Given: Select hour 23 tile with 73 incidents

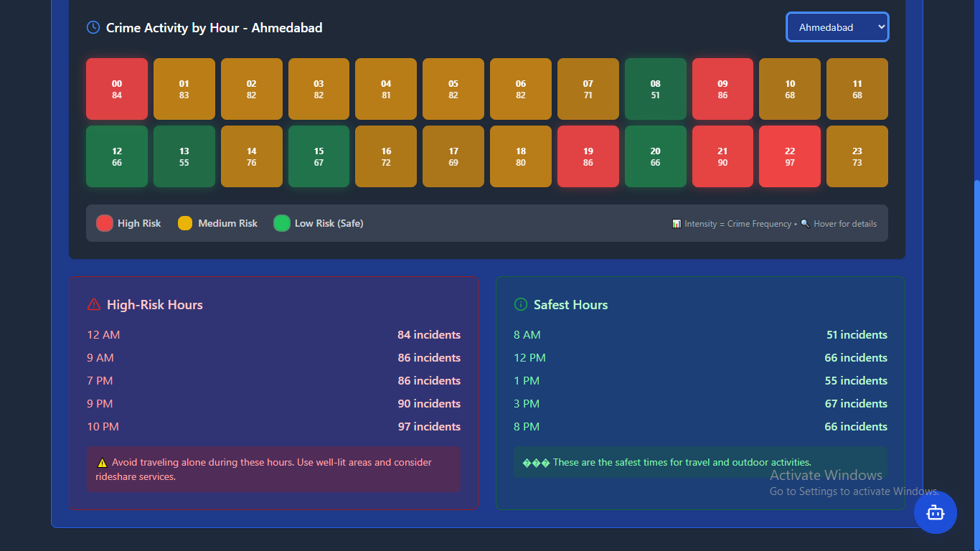Looking at the screenshot, I should click(857, 156).
